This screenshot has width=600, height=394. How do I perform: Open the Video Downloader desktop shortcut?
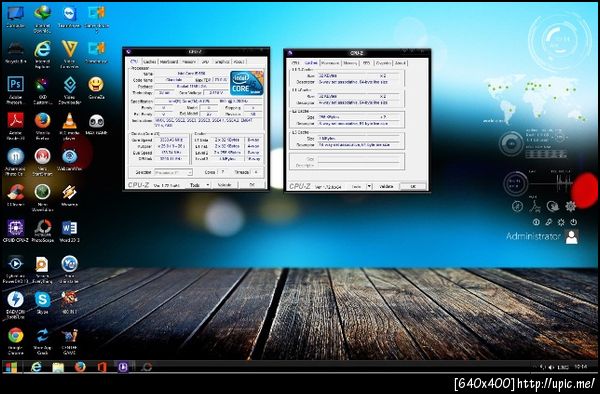(x=69, y=90)
